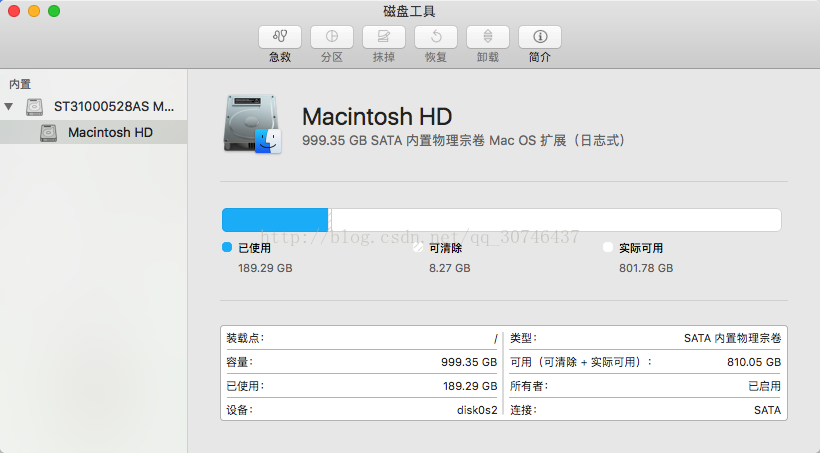Unmount volume using the 卸载 icon

tap(487, 37)
